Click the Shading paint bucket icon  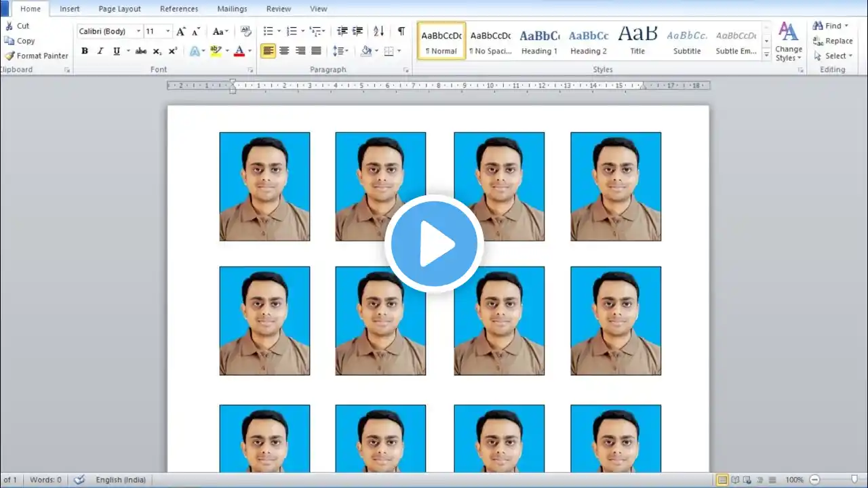[x=366, y=51]
